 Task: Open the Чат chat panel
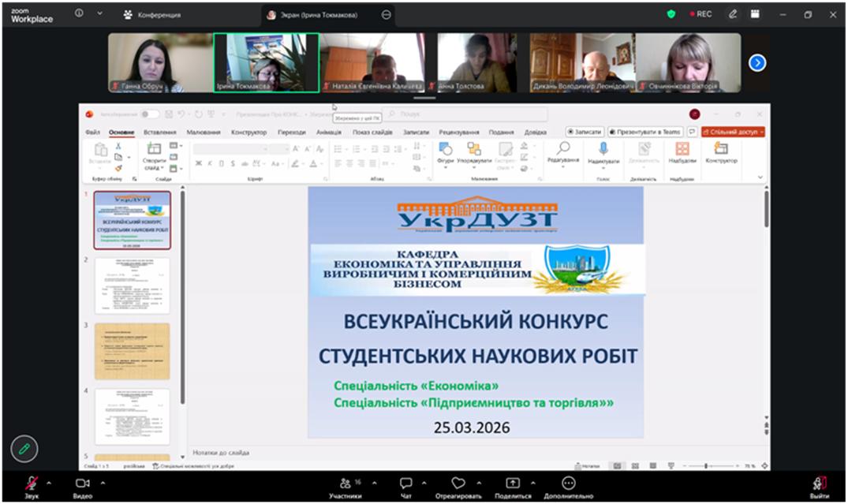point(405,483)
